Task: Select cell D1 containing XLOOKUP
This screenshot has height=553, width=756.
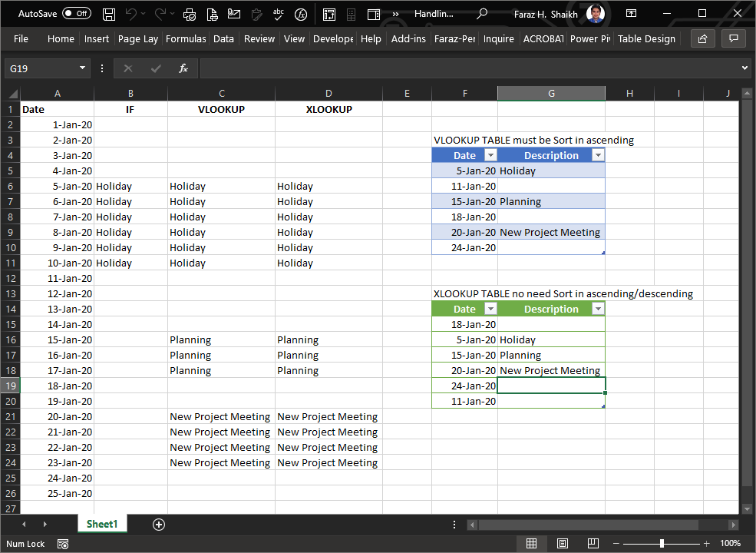Action: (328, 109)
